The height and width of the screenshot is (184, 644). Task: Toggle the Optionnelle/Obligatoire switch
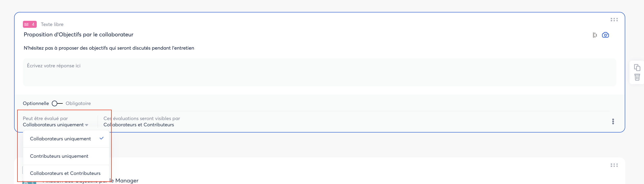click(x=57, y=103)
